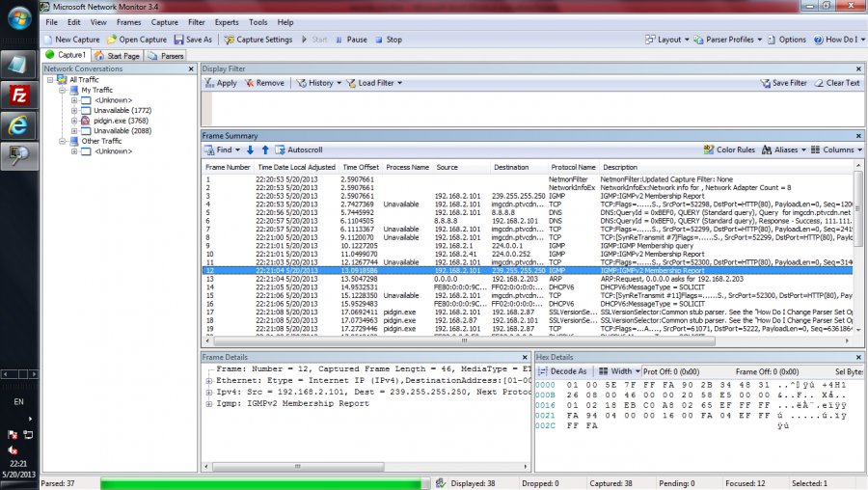Screen dimensions: 868x490
Task: Open the Tools menu
Action: click(x=258, y=22)
